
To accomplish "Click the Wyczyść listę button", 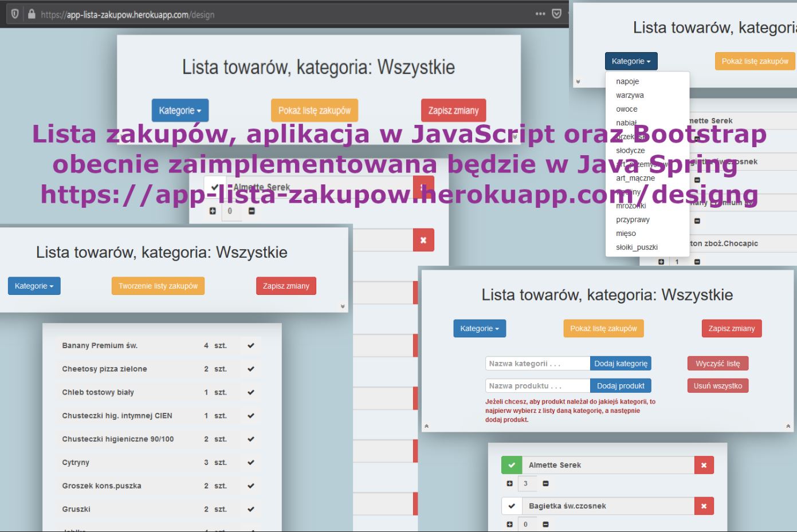I will click(718, 363).
